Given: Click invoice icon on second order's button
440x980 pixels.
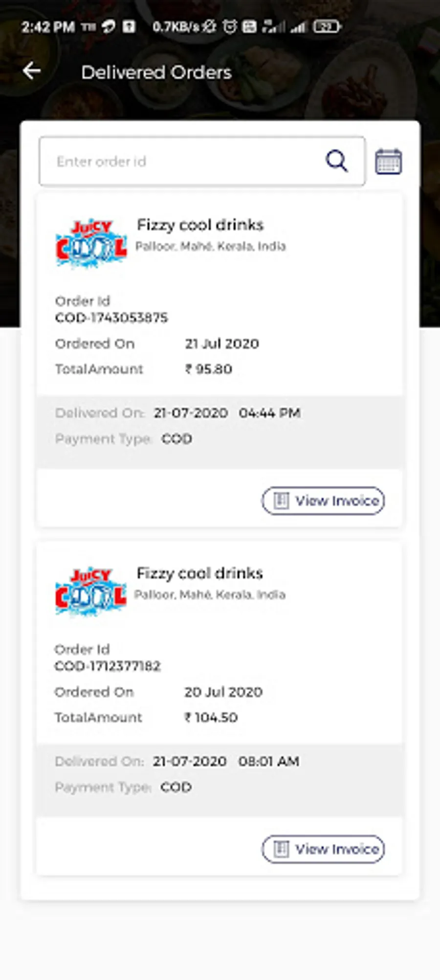Looking at the screenshot, I should (x=281, y=849).
